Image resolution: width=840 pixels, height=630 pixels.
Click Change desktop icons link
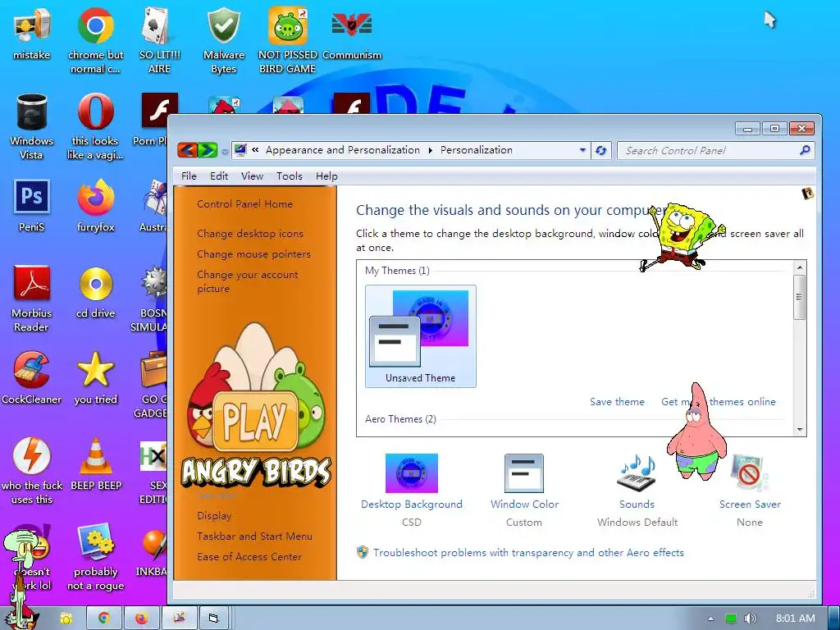pos(250,234)
